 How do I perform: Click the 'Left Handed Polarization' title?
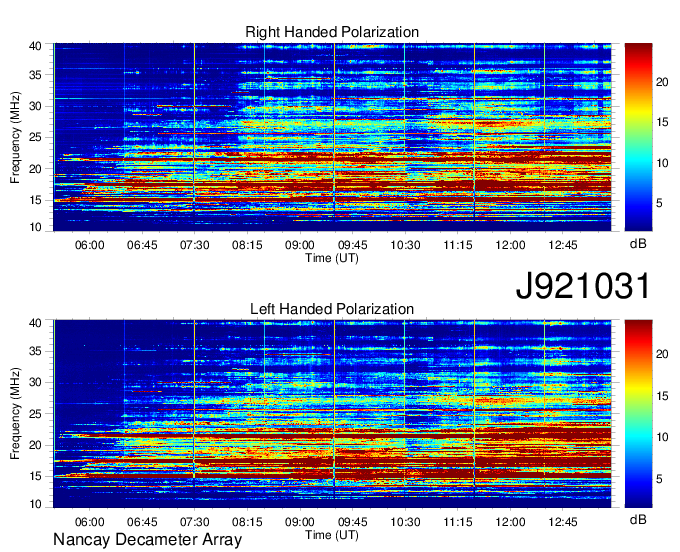pyautogui.click(x=332, y=309)
